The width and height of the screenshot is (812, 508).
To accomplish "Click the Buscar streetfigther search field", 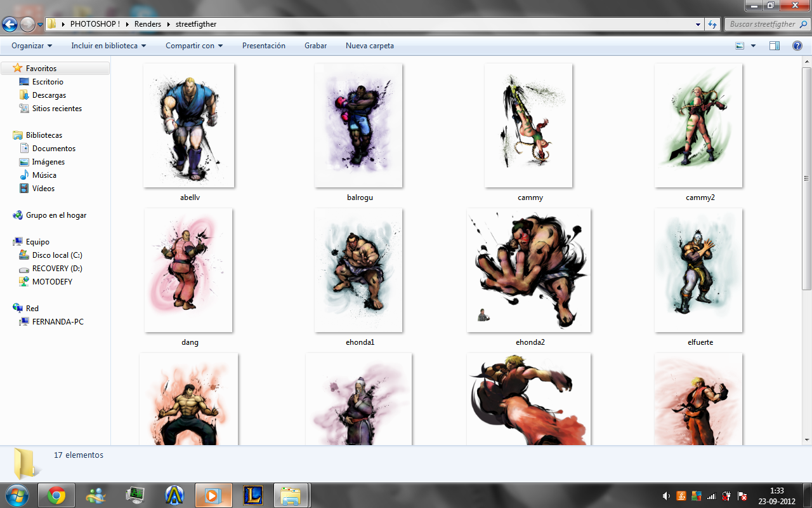I will coord(762,24).
